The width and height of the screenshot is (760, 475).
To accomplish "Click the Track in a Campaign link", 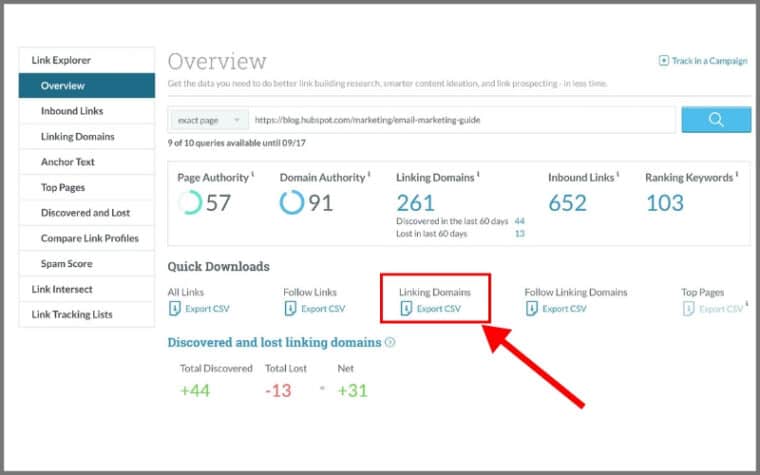I will [x=709, y=61].
